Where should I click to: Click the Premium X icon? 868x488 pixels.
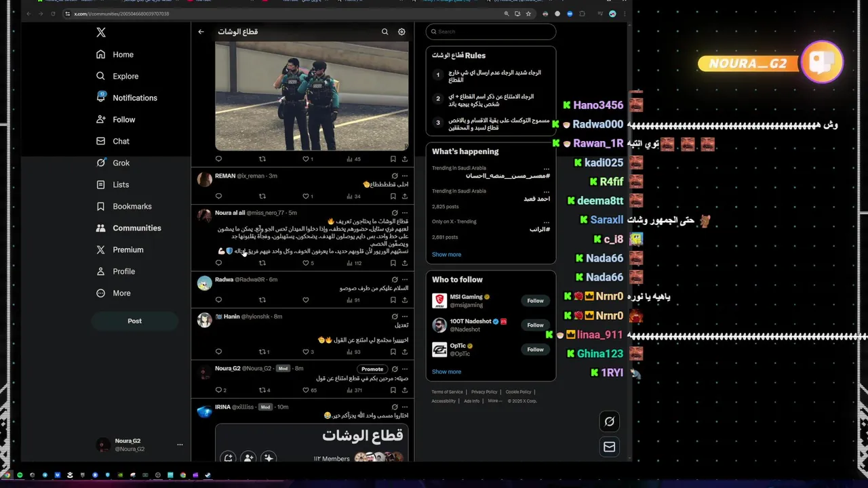pos(101,249)
